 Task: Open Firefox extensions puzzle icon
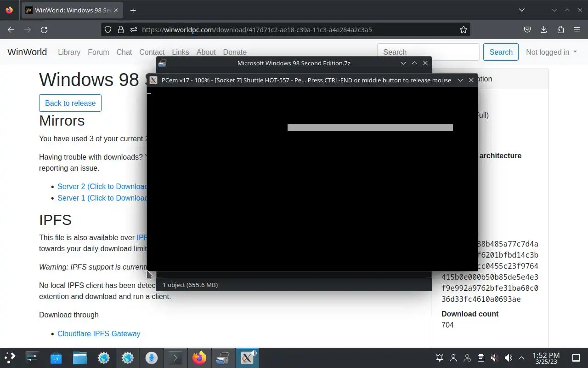(x=560, y=29)
